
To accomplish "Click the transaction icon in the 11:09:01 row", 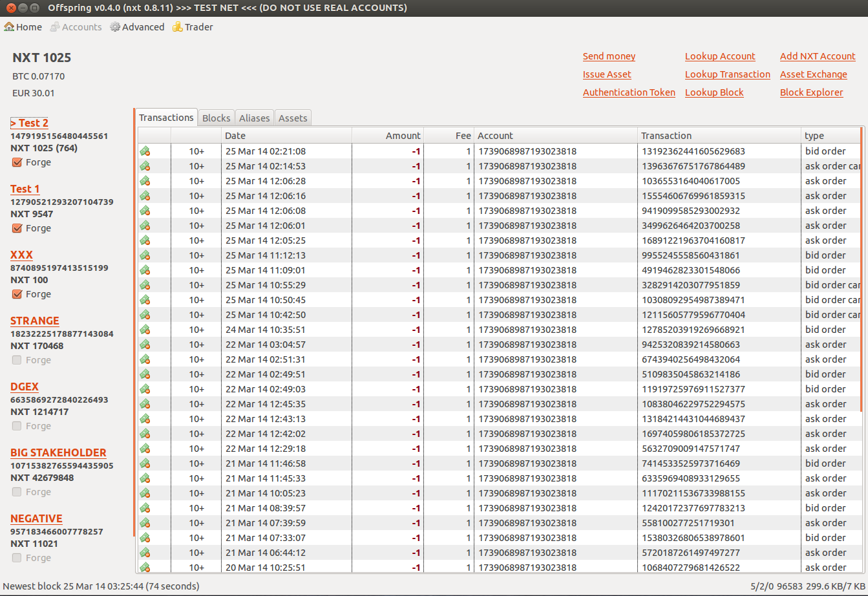I will (145, 270).
